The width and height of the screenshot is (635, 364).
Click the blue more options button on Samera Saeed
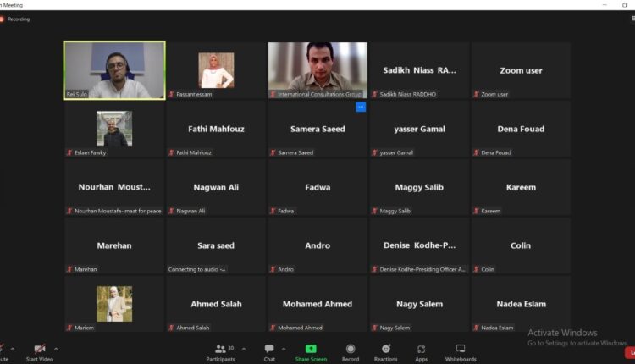click(x=361, y=108)
